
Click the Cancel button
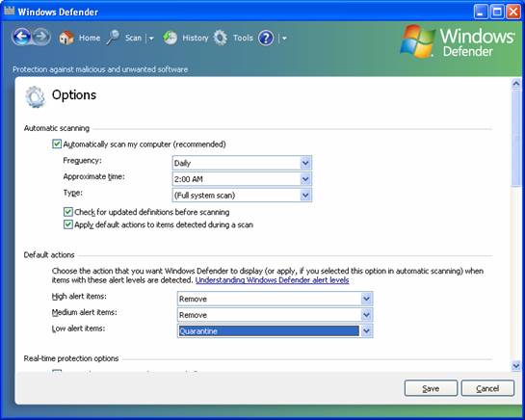[x=487, y=388]
